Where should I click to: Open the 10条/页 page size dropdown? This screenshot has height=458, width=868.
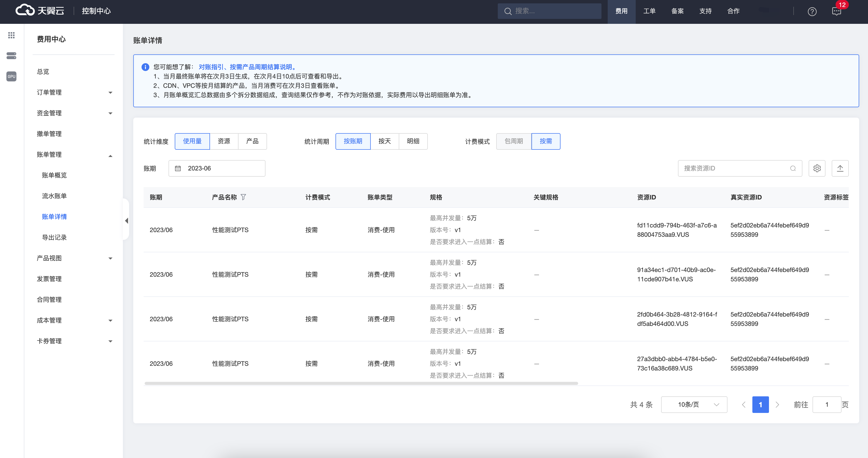[x=694, y=404]
